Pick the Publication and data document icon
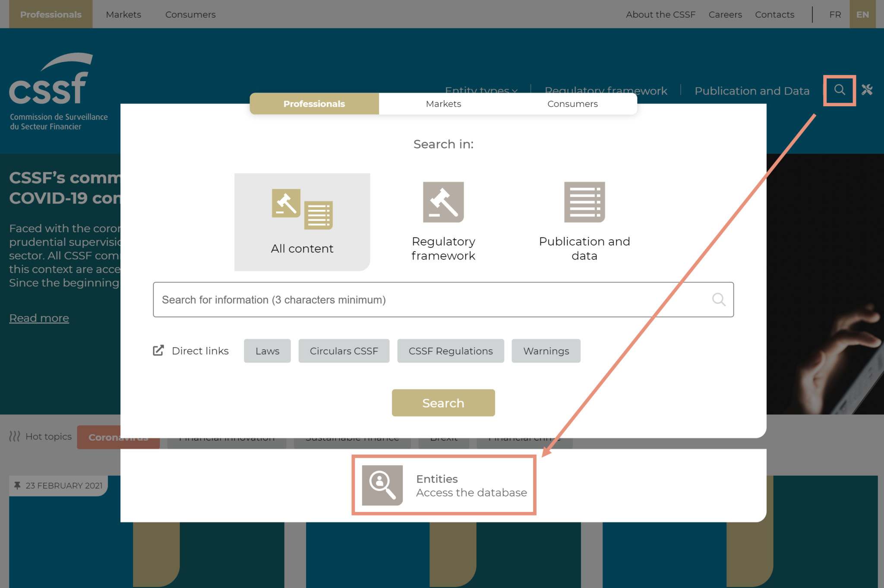884x588 pixels. 584,202
